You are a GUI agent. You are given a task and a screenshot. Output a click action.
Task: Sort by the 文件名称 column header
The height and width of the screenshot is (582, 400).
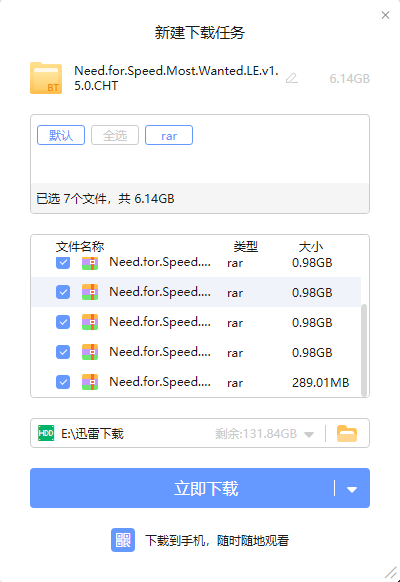[x=80, y=246]
